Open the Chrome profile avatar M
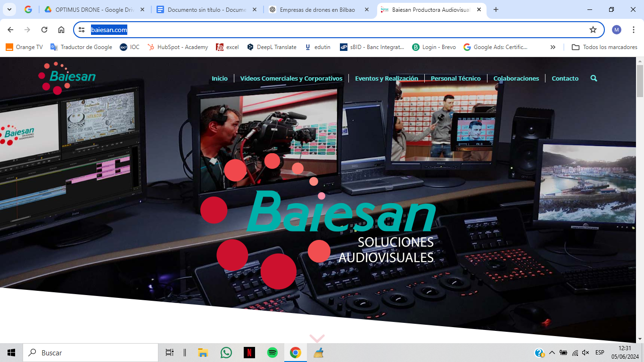The width and height of the screenshot is (644, 362). pyautogui.click(x=617, y=30)
